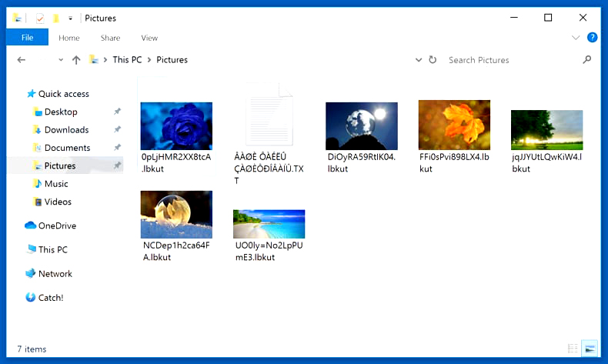Image resolution: width=608 pixels, height=364 pixels.
Task: Select the blue rose image thumbnail
Action: coord(176,125)
